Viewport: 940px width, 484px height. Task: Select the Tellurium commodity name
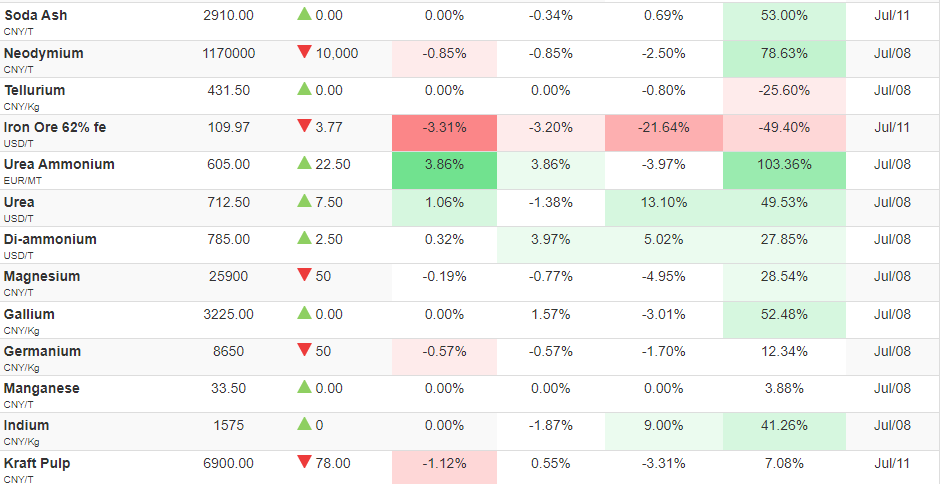point(35,91)
